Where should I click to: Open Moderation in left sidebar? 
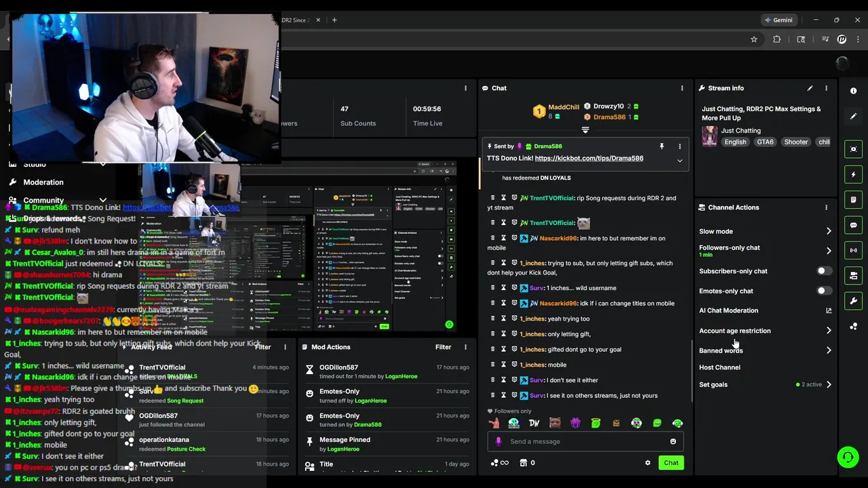click(x=43, y=182)
